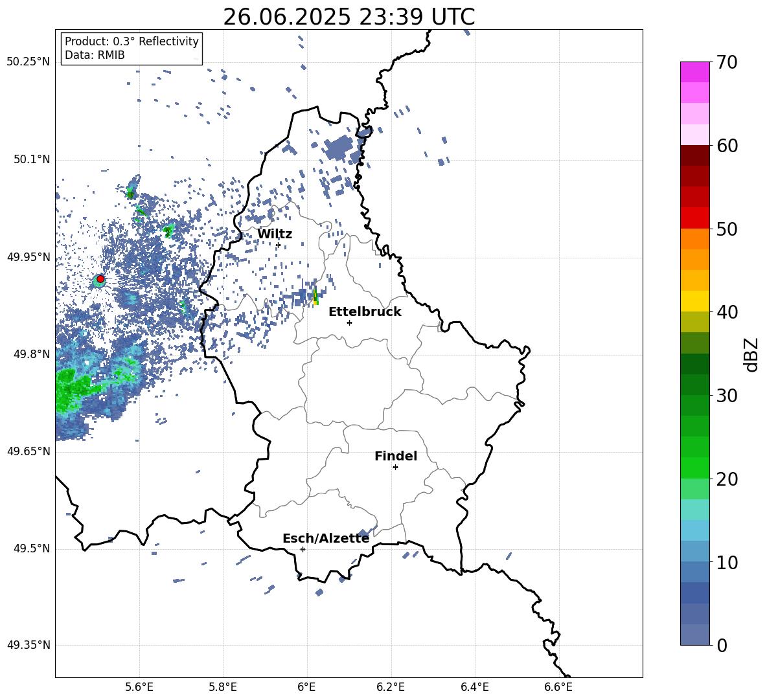
Task: Click the colorbar tick label 20
Action: pos(726,479)
